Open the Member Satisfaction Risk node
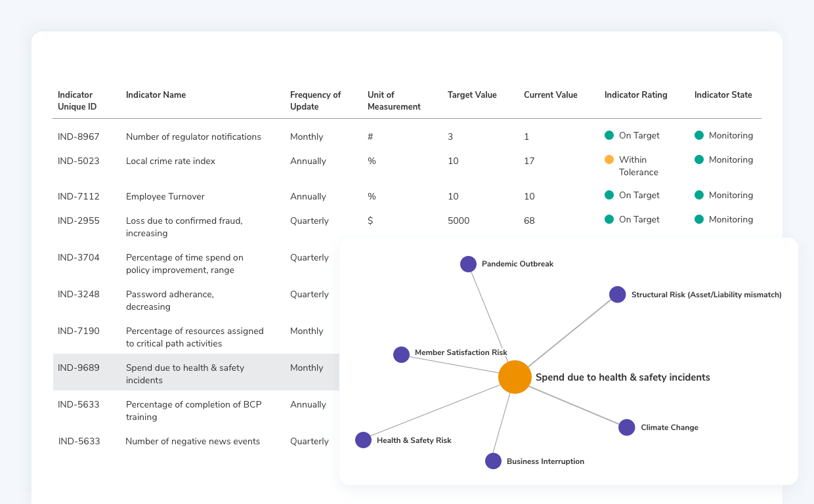This screenshot has width=814, height=504. 402,354
